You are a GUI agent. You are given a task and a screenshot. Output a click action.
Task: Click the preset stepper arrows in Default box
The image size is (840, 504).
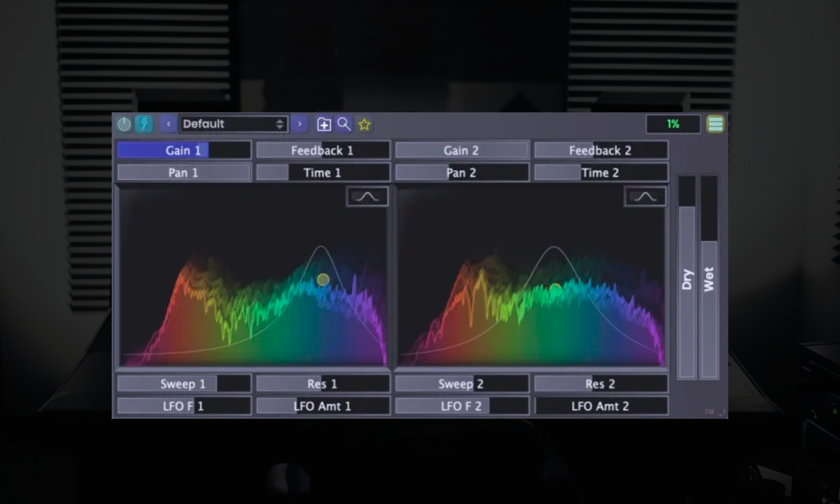pos(280,124)
